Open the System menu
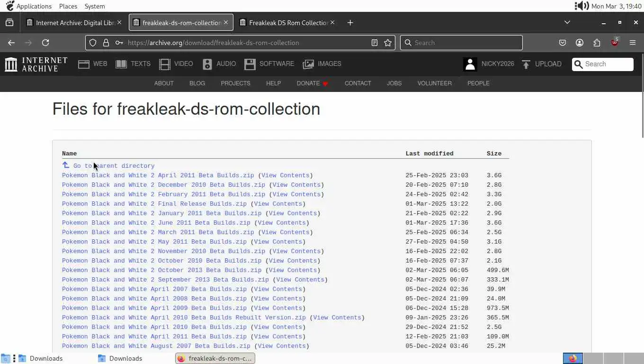644x364 pixels. tap(95, 6)
